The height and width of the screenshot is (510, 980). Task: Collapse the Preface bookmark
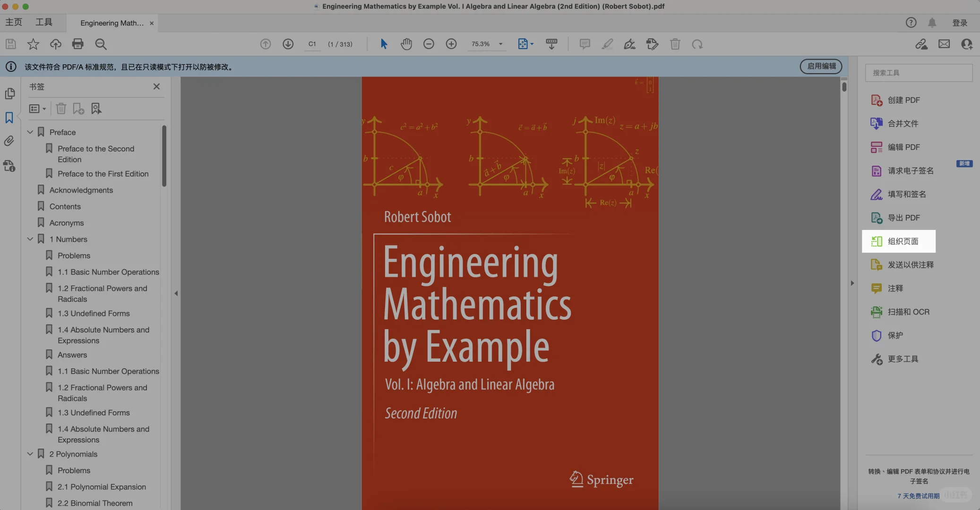pyautogui.click(x=30, y=132)
